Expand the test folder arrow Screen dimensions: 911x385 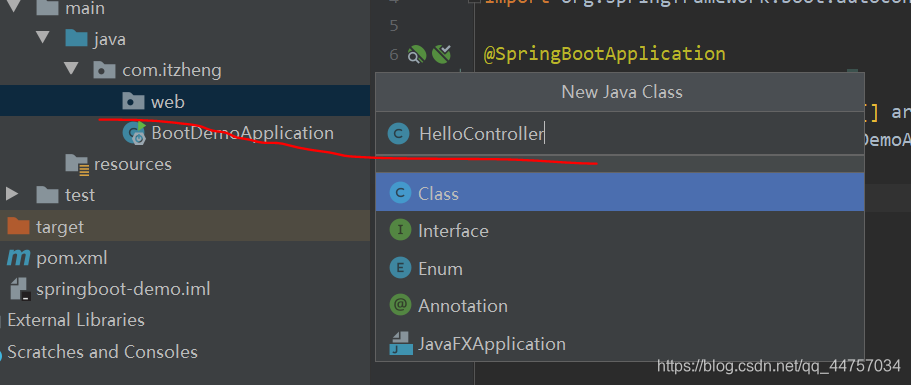(12, 194)
